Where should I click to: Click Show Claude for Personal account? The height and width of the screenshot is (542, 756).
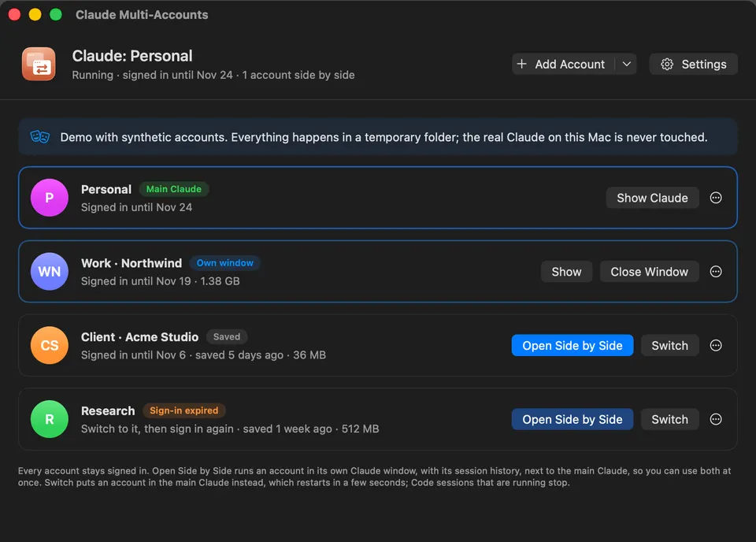tap(652, 198)
